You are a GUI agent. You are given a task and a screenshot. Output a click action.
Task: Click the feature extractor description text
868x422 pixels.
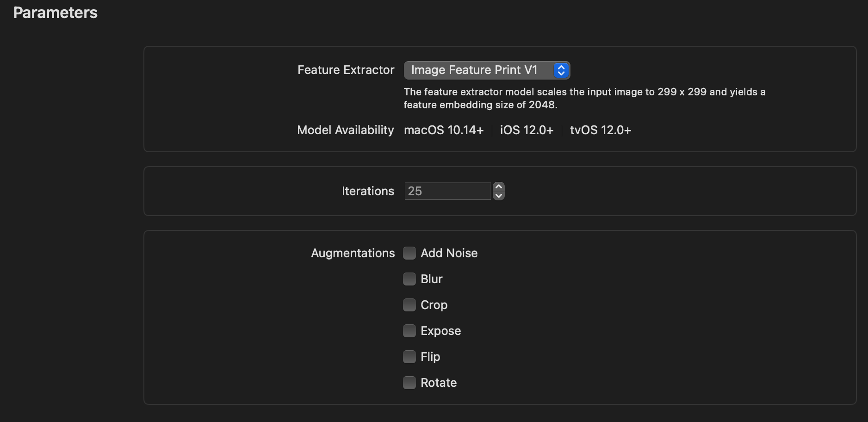[x=584, y=98]
